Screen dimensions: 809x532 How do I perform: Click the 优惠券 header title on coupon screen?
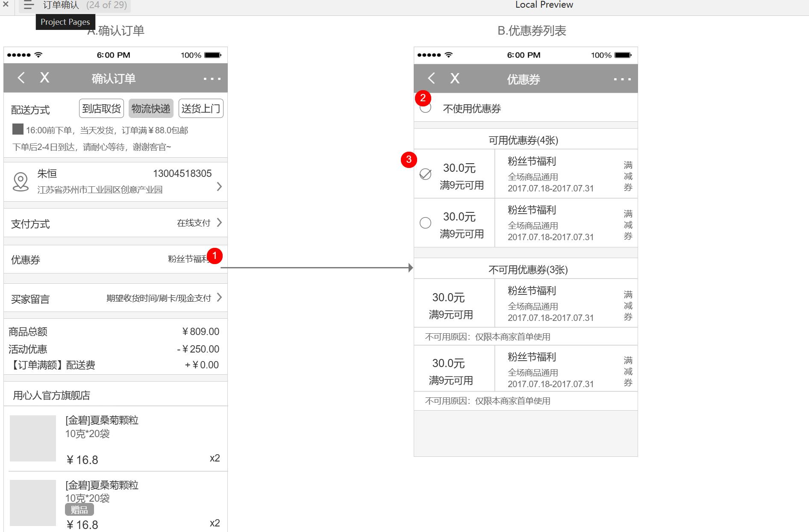[524, 79]
